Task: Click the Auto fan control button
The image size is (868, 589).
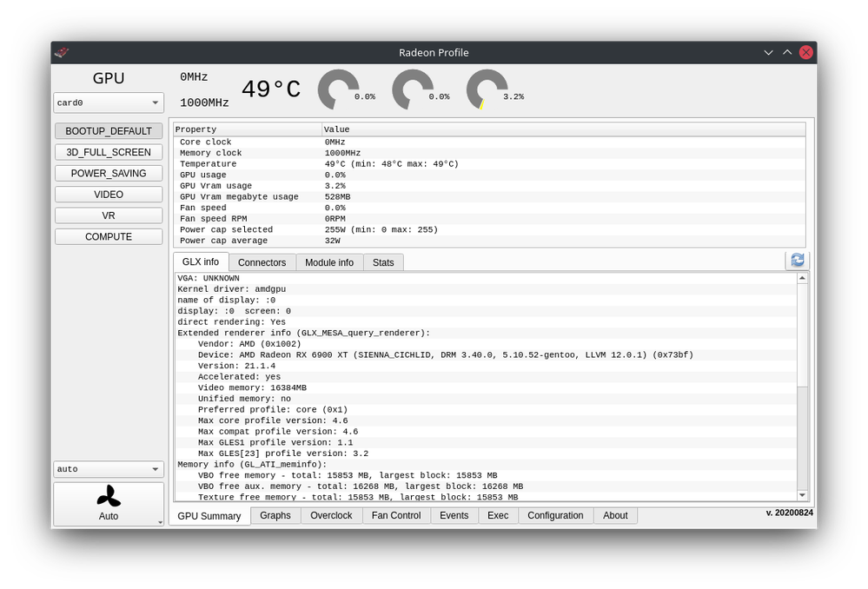Action: coord(109,504)
